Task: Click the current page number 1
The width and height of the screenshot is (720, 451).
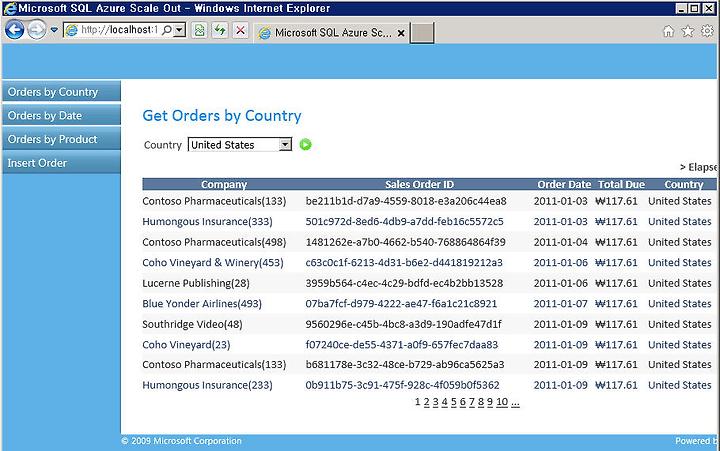Action: 417,402
